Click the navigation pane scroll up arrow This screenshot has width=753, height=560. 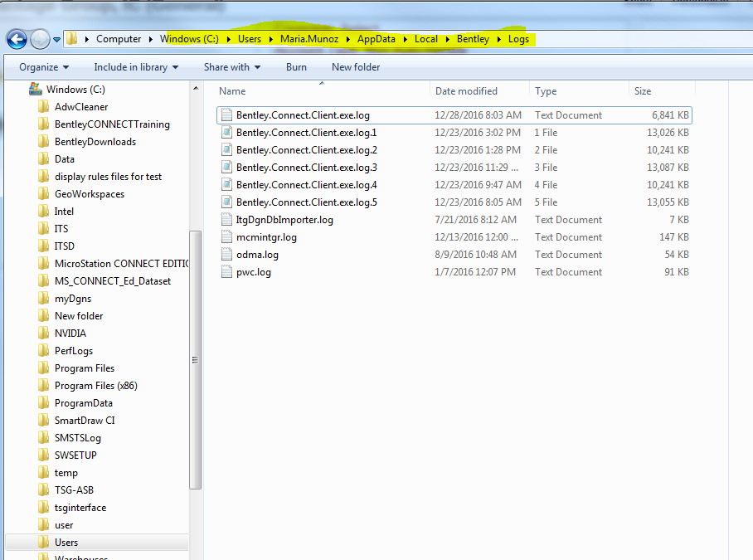[x=196, y=89]
